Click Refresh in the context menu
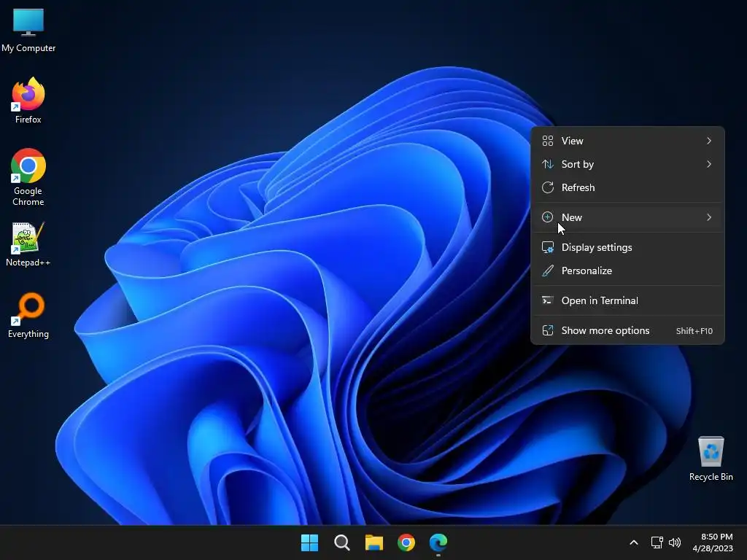 (x=627, y=187)
